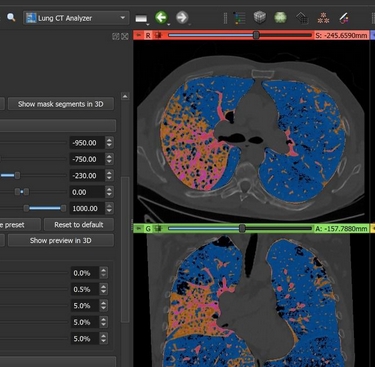Viewport: 375px width, 367px height.
Task: Click the -230.00 threshold value field
Action: click(87, 175)
